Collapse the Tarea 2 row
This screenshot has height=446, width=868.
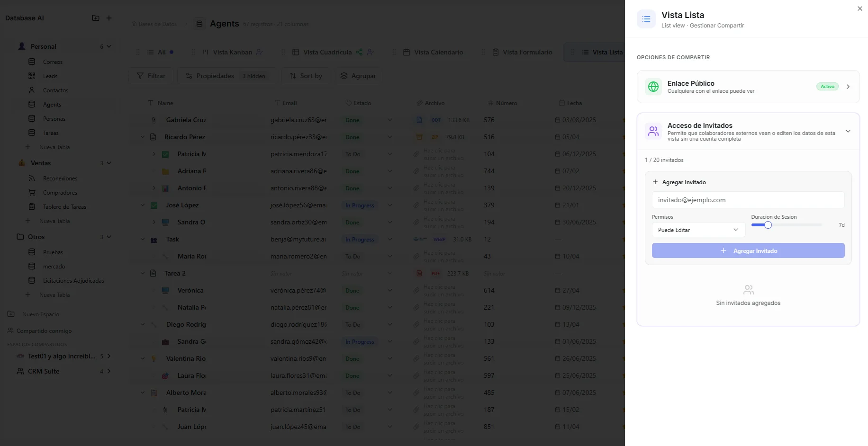[x=143, y=273]
